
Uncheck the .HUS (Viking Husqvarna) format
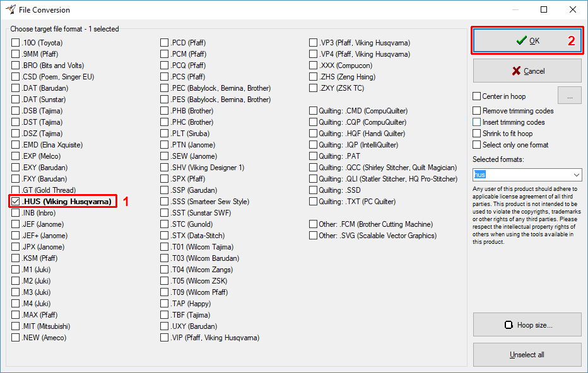[15, 202]
